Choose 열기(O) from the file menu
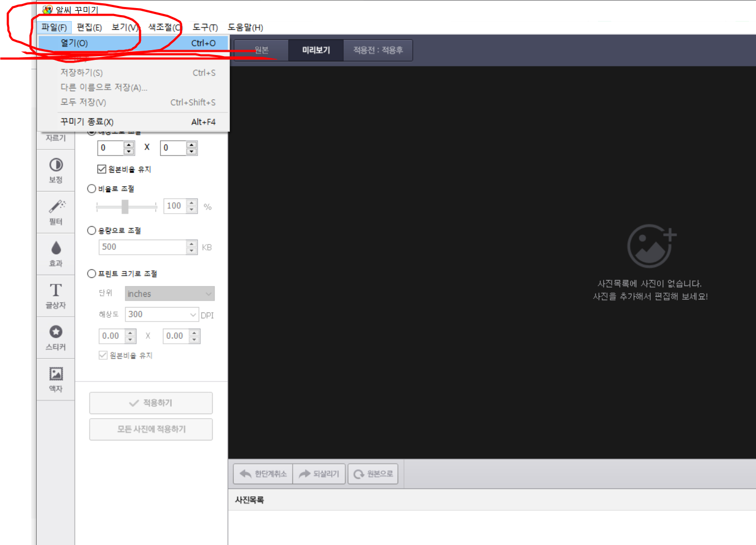The width and height of the screenshot is (756, 545). point(133,43)
